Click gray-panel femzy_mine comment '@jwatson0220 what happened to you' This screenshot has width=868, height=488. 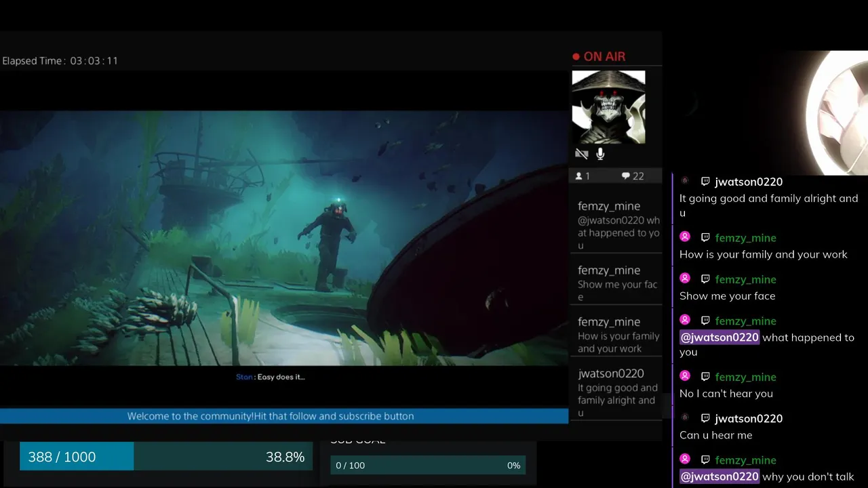616,224
